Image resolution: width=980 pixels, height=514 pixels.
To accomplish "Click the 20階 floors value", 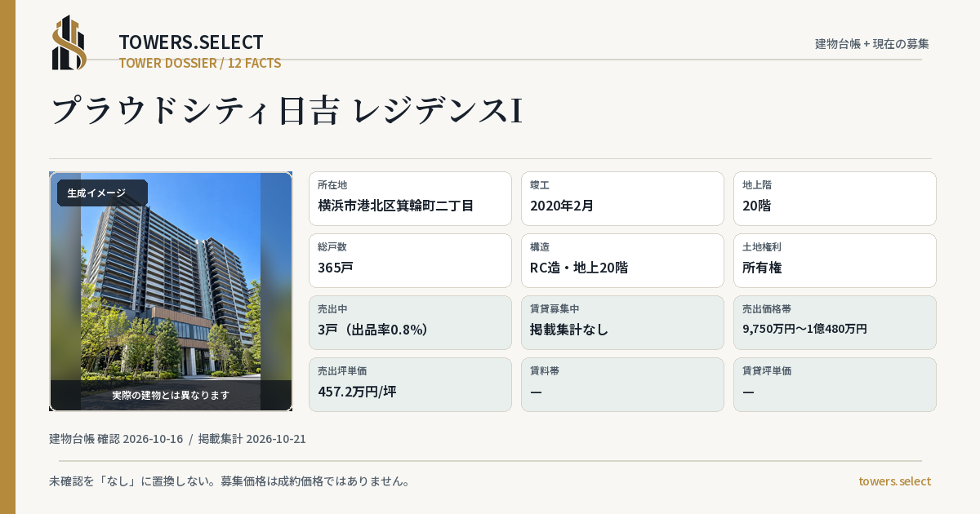I will tap(757, 206).
